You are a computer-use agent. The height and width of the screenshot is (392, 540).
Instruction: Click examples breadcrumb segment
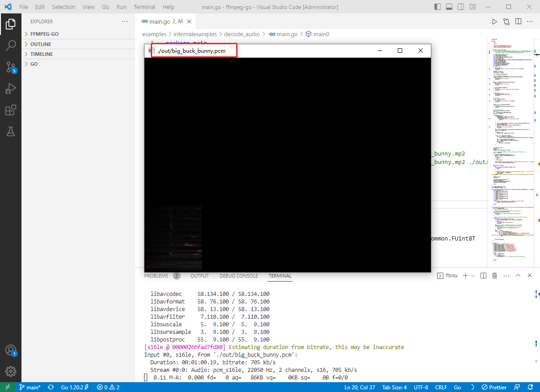click(x=154, y=34)
